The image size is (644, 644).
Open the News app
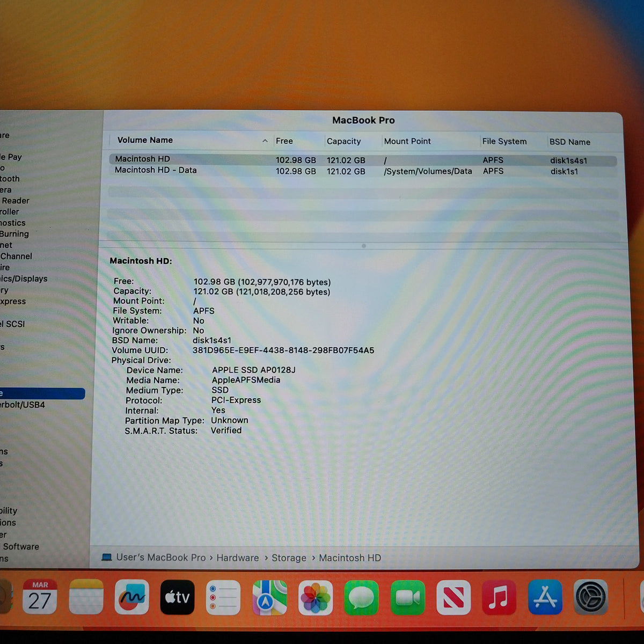click(453, 597)
